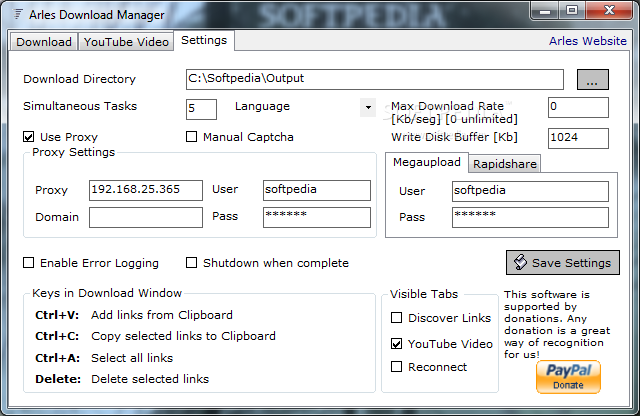Click the Save Settings button

coord(563,263)
